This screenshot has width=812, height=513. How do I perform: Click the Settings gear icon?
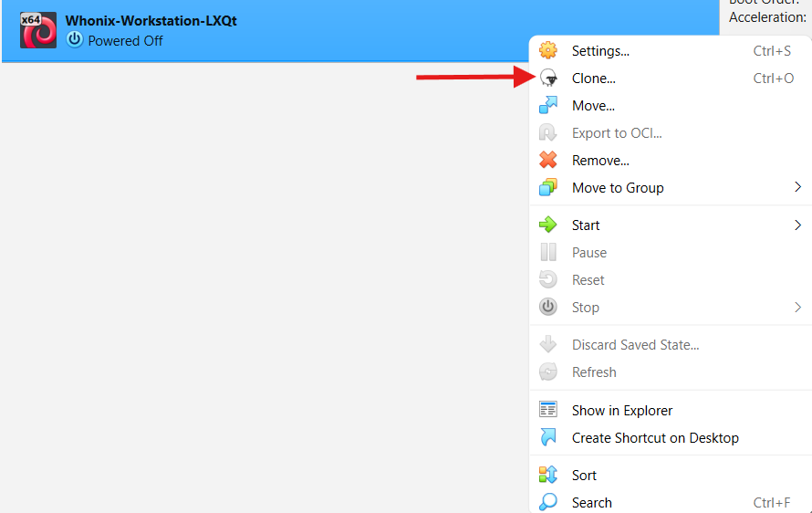tap(548, 51)
